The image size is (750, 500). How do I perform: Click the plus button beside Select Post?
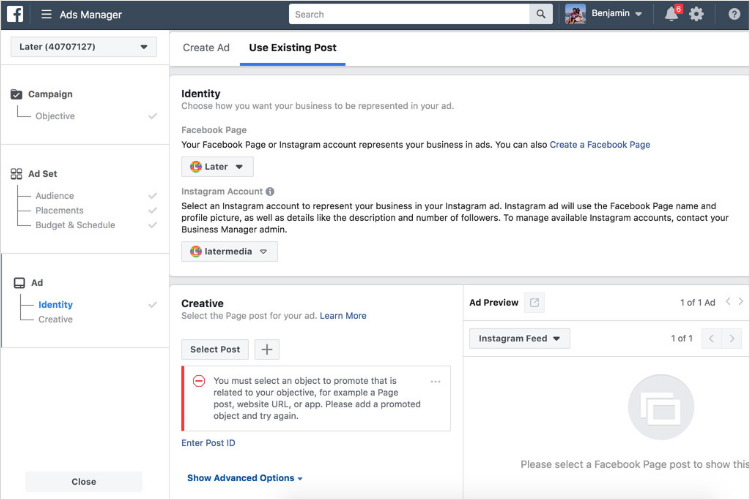point(267,349)
